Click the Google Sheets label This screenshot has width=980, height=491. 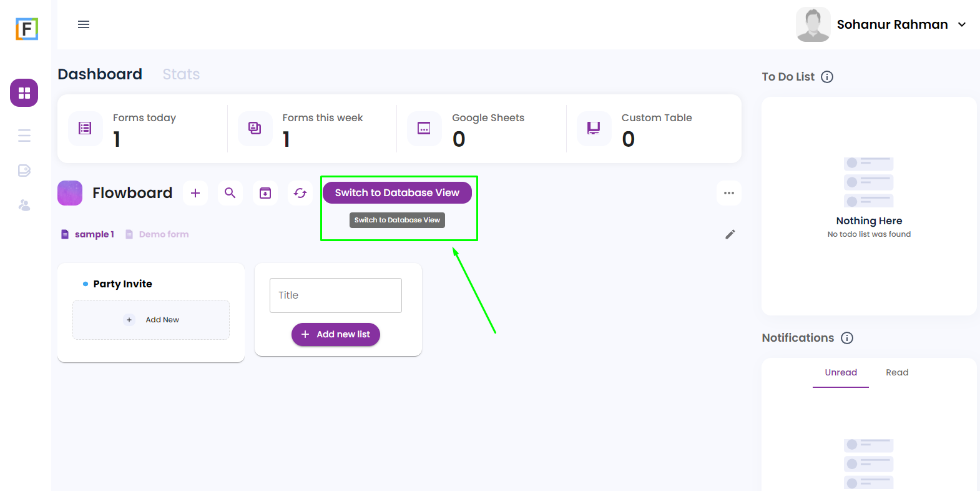(x=488, y=118)
